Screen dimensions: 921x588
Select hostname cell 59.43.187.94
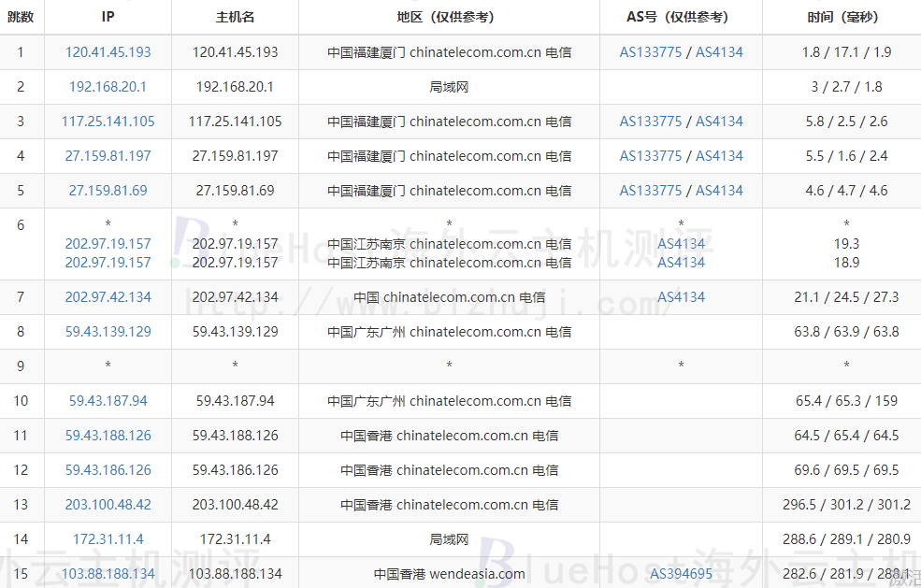tap(235, 401)
